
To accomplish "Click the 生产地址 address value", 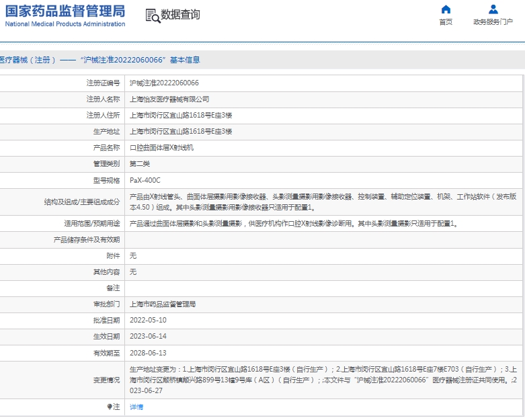I will click(x=181, y=131).
